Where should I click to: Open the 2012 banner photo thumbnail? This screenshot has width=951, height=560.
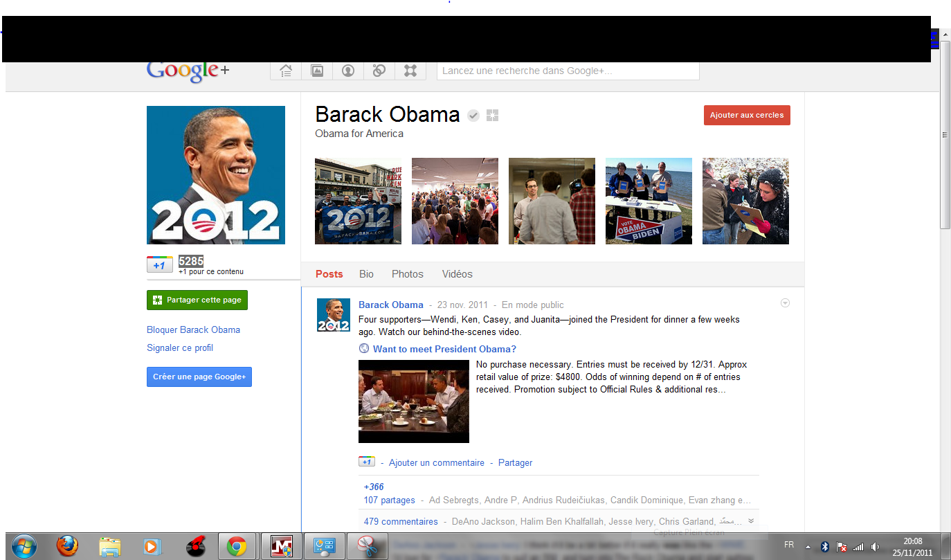click(x=358, y=201)
